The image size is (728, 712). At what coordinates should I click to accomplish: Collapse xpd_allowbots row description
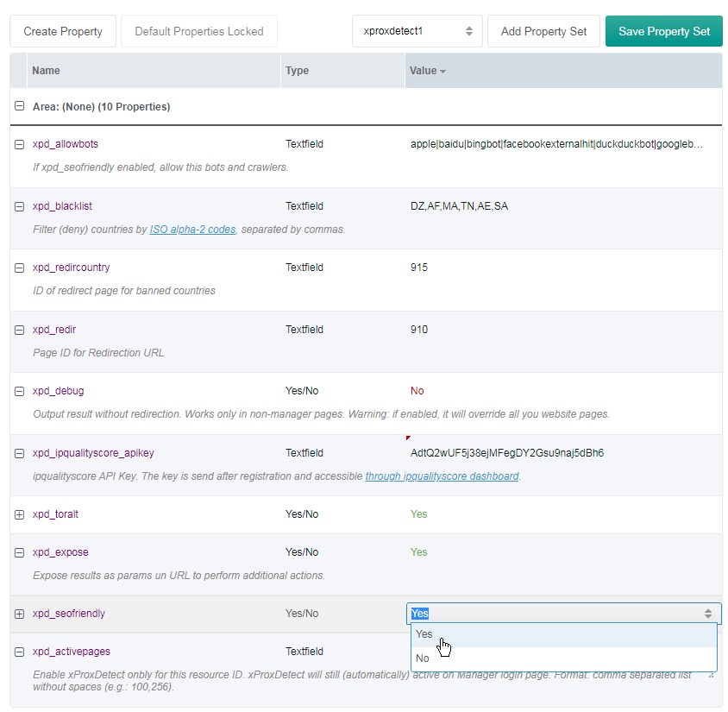(19, 144)
